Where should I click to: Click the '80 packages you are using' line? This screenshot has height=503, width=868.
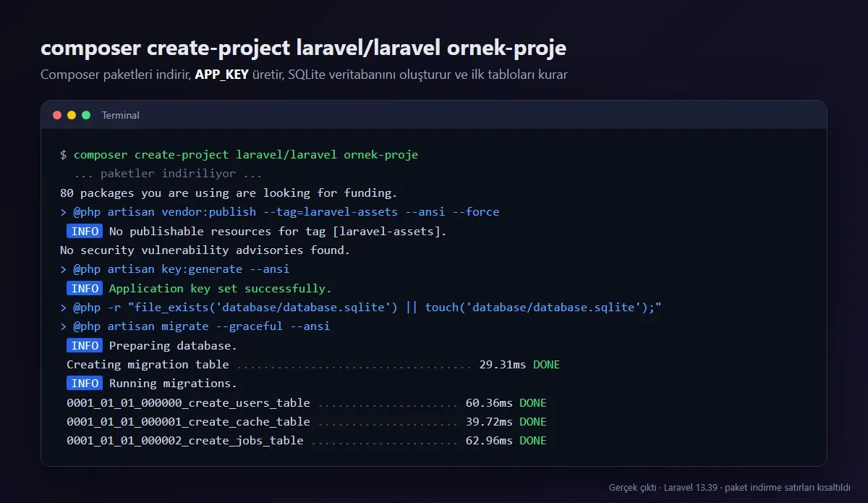[x=229, y=193]
